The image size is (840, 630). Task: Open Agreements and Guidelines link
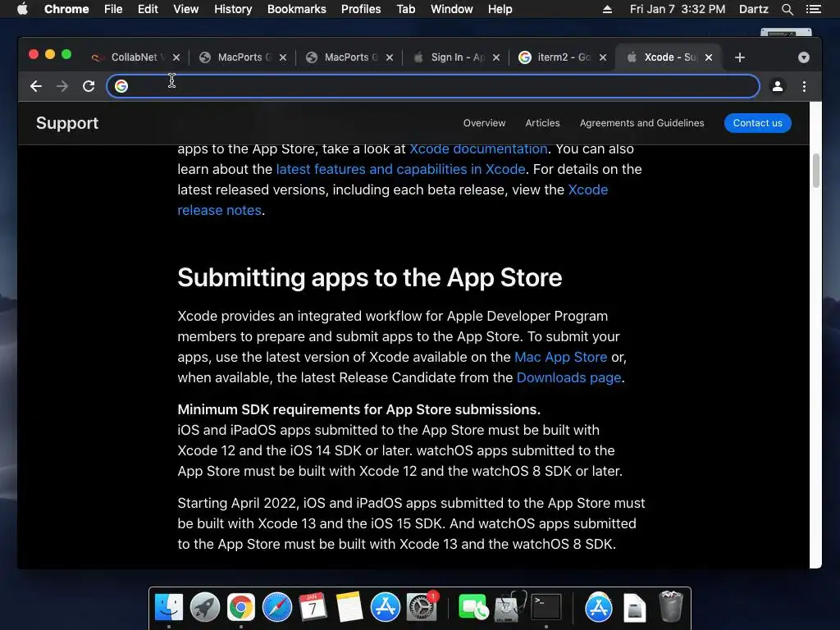coord(641,123)
